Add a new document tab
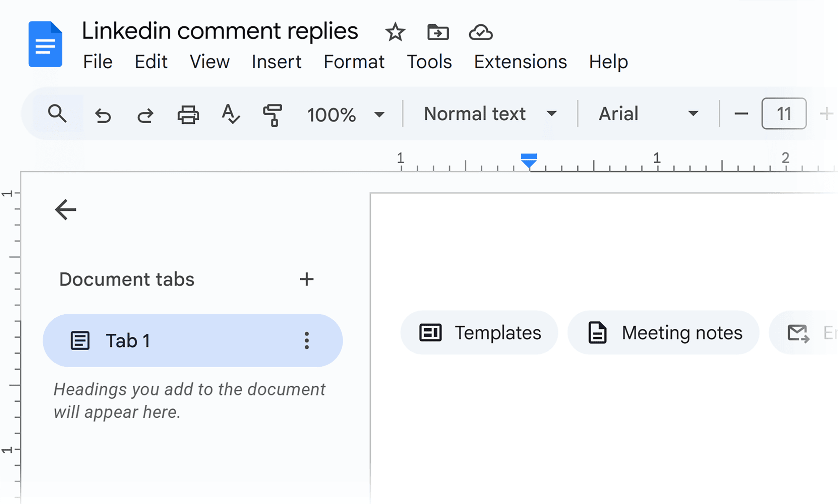Viewport: 838px width, 504px height. (x=307, y=279)
